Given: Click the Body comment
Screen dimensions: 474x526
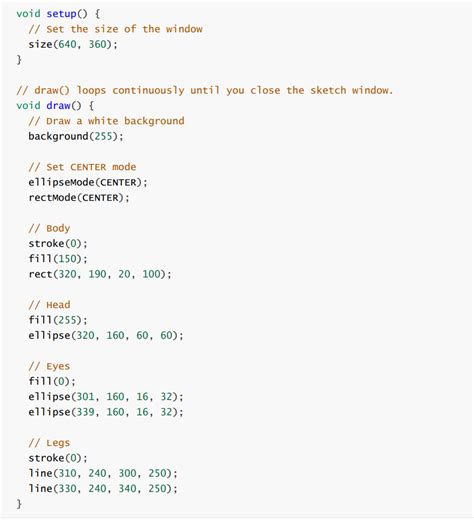Looking at the screenshot, I should tap(49, 228).
